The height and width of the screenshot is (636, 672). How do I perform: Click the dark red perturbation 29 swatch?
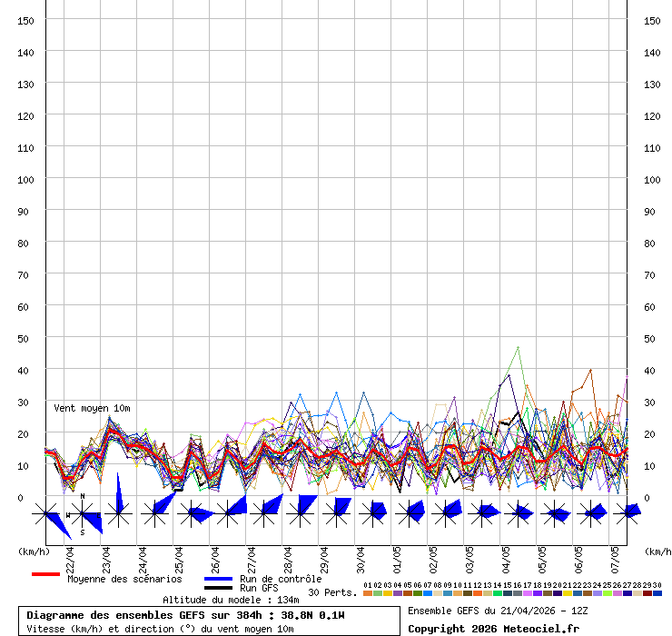647,593
